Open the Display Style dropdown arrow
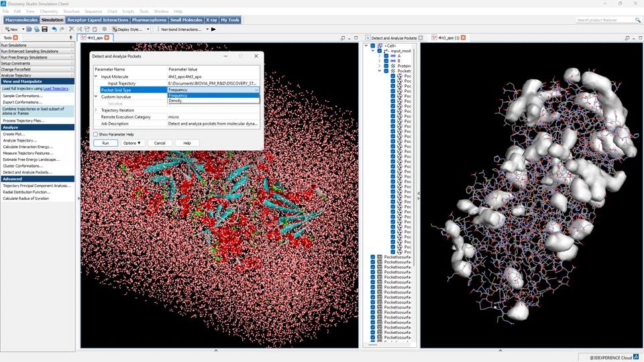The height and width of the screenshot is (362, 644). [148, 29]
